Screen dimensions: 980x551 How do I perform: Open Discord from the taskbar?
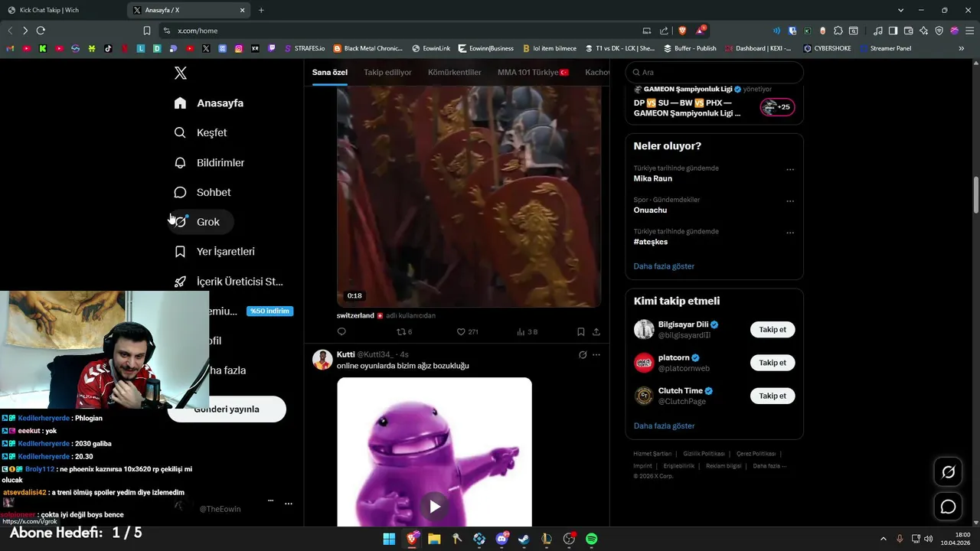point(501,539)
